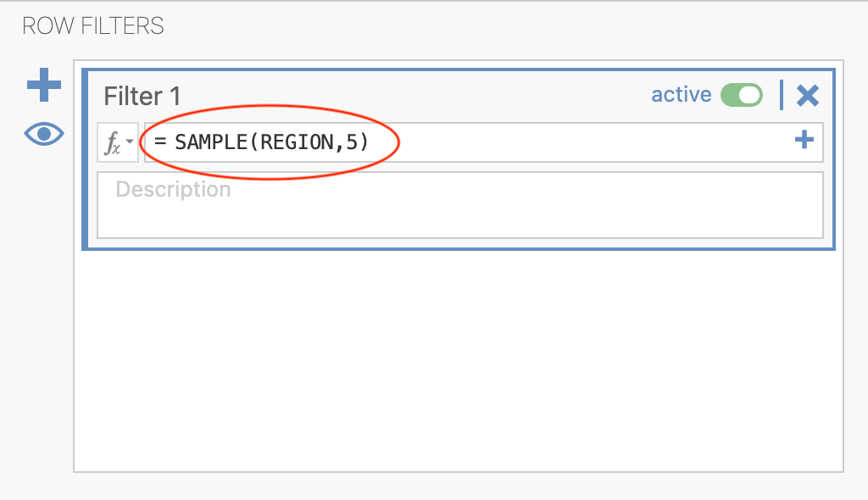Click empty list area below Filter 1
The height and width of the screenshot is (500, 868).
(x=459, y=360)
